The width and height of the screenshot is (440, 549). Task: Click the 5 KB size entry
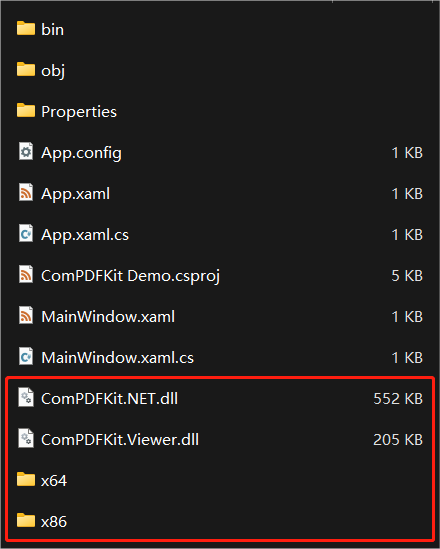[x=407, y=276]
